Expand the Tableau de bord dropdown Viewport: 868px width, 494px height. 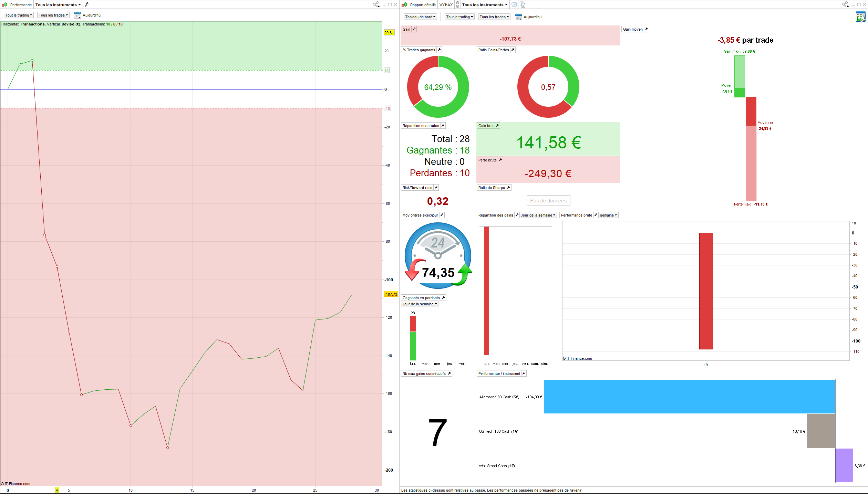point(420,17)
